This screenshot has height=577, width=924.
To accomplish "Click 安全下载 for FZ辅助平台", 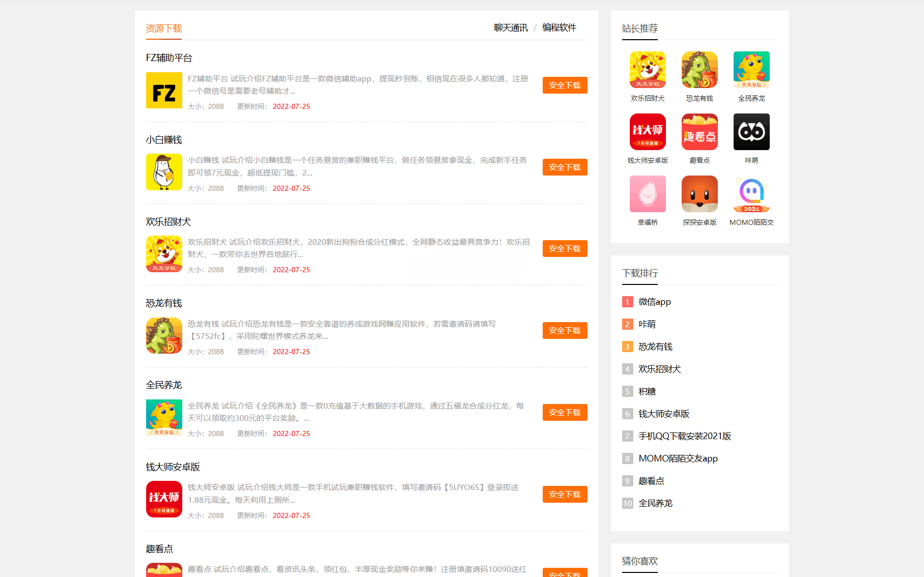I will pos(565,85).
